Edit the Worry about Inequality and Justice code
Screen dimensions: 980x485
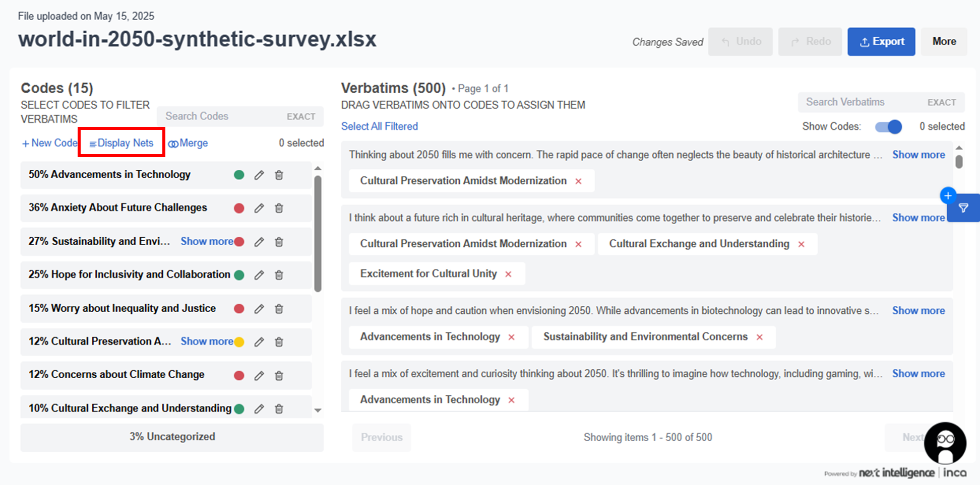click(259, 309)
